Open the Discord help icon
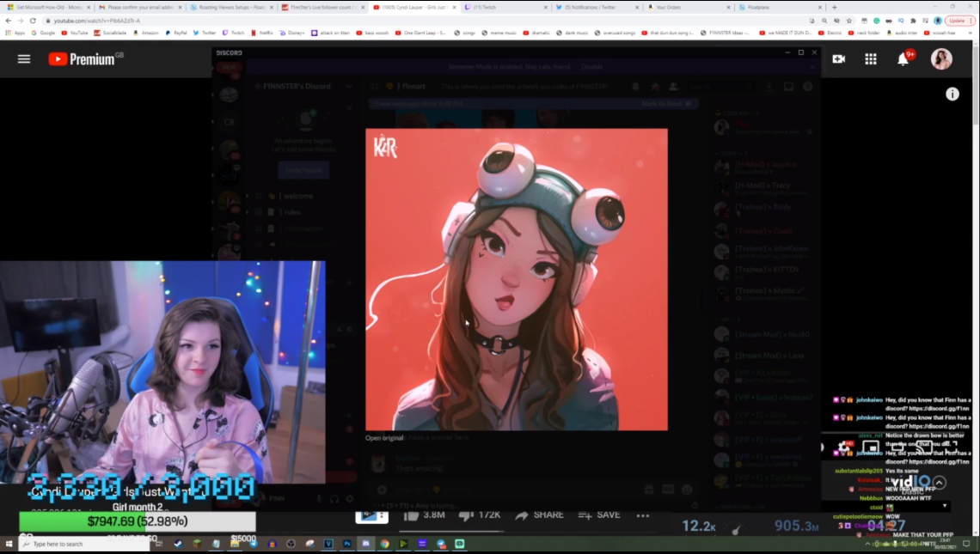The width and height of the screenshot is (980, 554). click(x=807, y=86)
